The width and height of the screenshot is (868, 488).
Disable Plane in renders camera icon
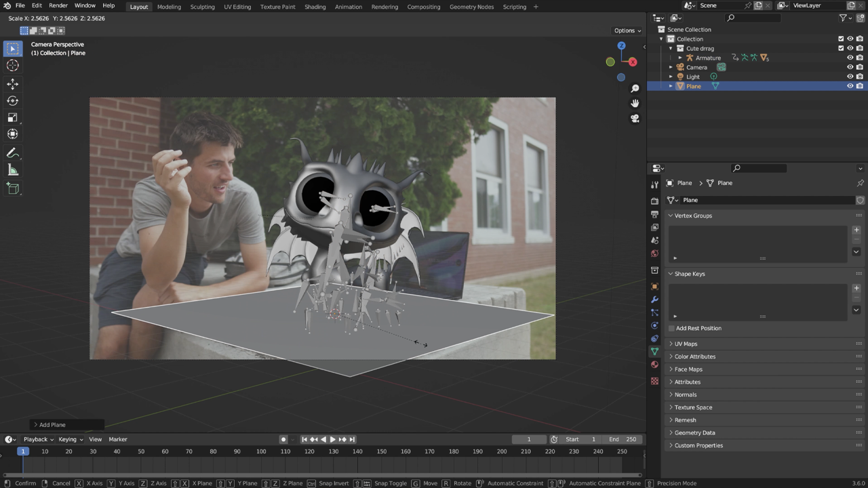[x=859, y=86]
